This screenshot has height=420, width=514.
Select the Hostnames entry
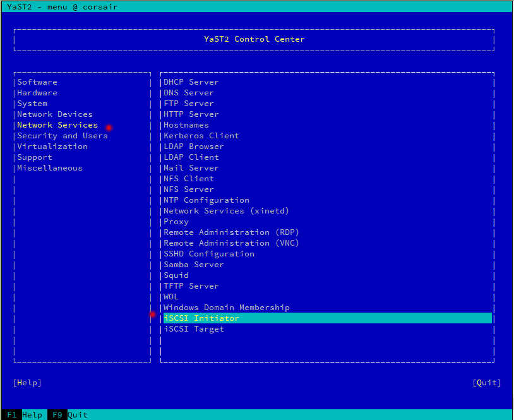pyautogui.click(x=186, y=125)
